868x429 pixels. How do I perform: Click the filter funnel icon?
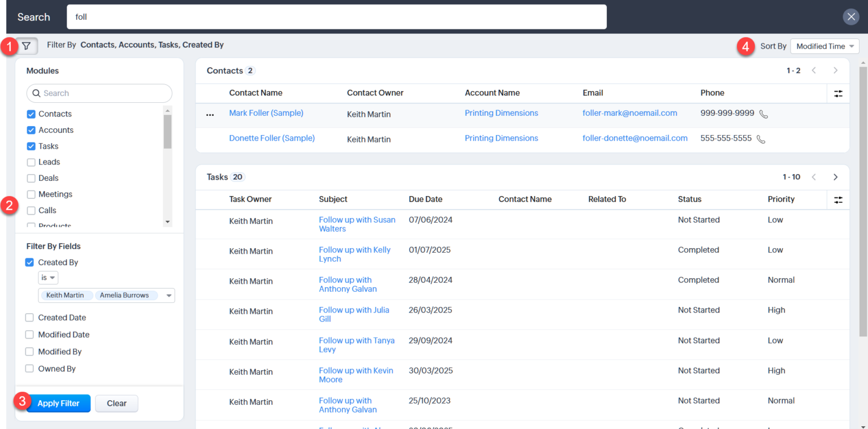point(25,46)
